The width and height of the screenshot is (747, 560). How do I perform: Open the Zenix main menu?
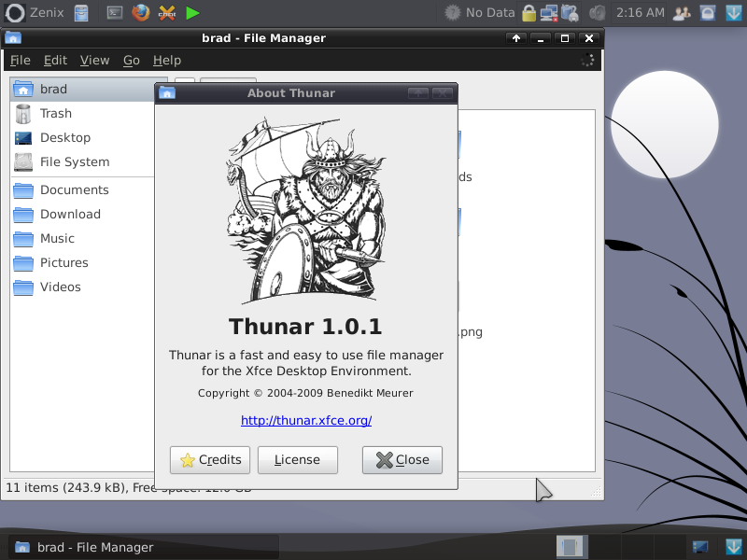(x=34, y=12)
